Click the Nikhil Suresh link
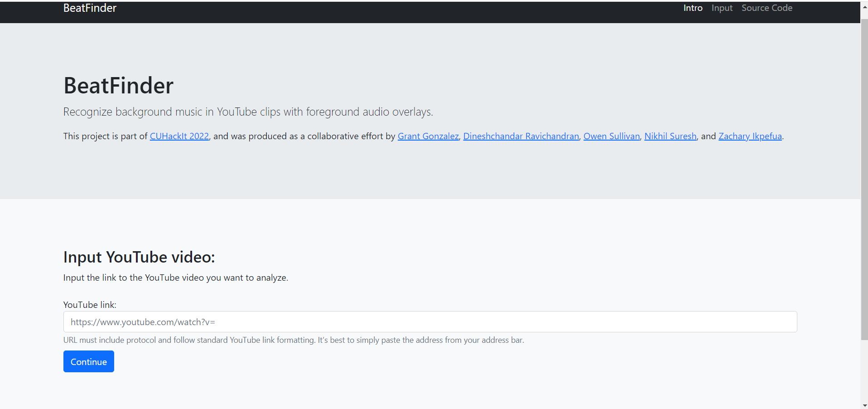The width and height of the screenshot is (868, 409). 670,136
